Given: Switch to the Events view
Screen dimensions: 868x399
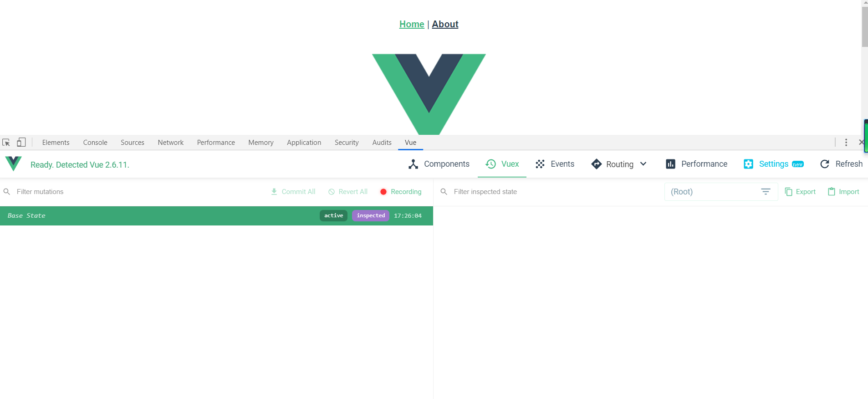Looking at the screenshot, I should tap(555, 164).
